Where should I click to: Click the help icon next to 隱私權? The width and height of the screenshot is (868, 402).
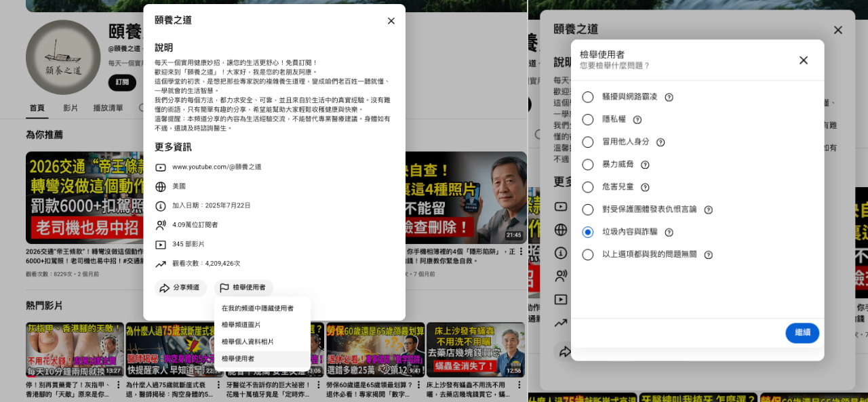pos(637,120)
